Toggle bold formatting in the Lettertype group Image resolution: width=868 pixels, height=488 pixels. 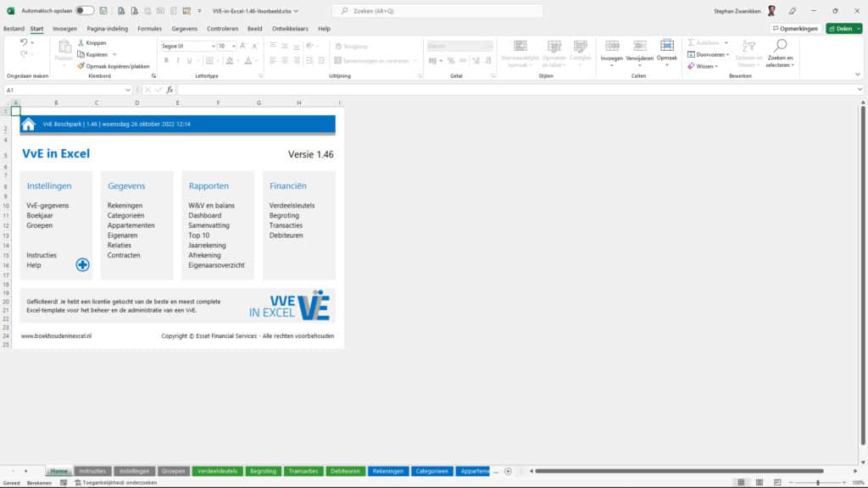167,61
